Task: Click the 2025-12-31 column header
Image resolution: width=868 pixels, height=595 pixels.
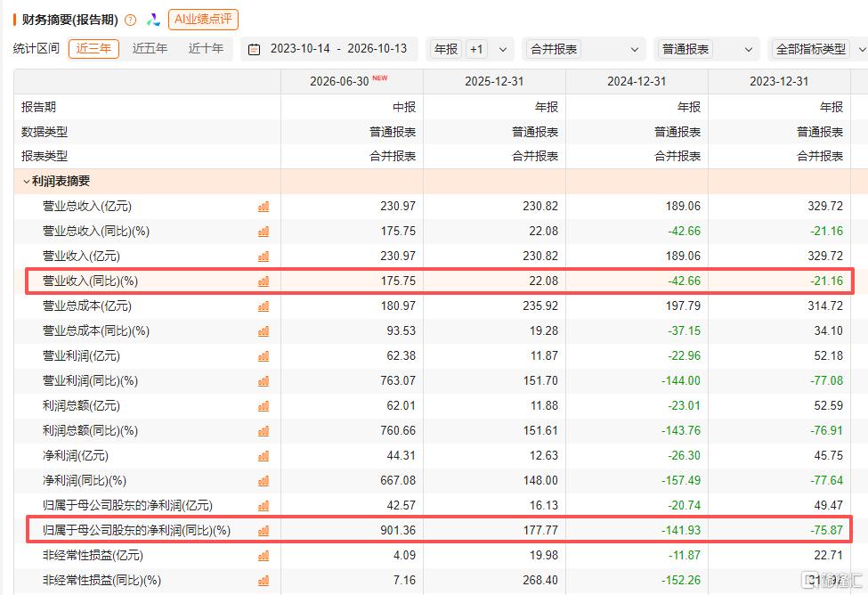Action: point(494,81)
